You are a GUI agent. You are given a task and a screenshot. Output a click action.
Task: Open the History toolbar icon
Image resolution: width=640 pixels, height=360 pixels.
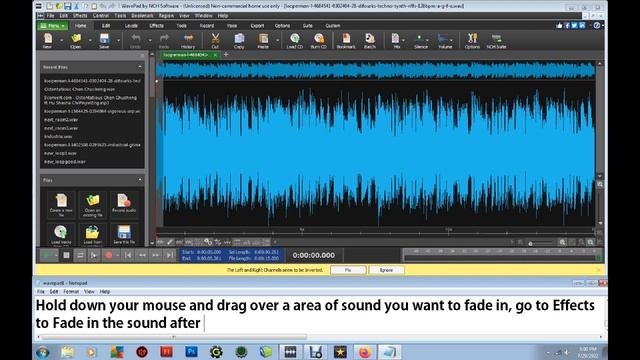(188, 41)
